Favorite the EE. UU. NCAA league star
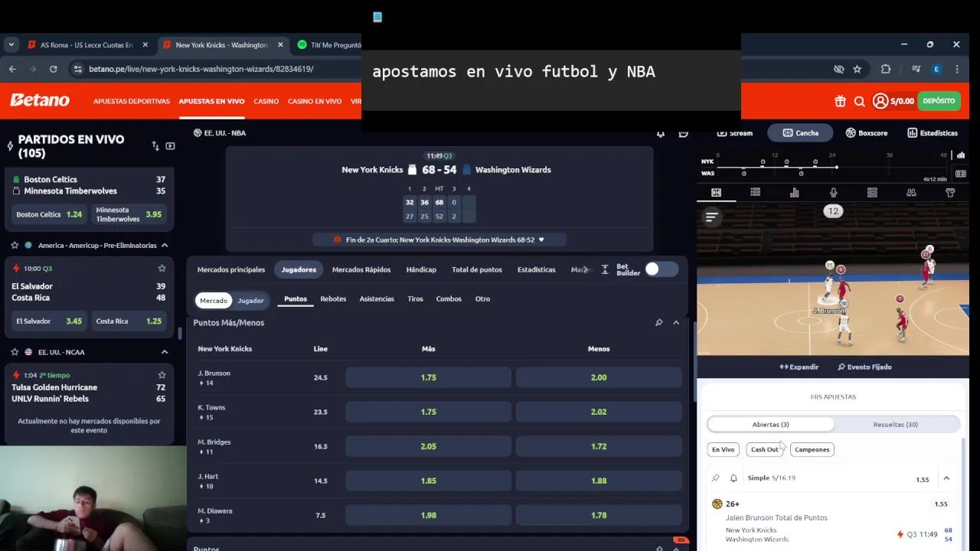Viewport: 980px width, 551px height. pos(15,352)
